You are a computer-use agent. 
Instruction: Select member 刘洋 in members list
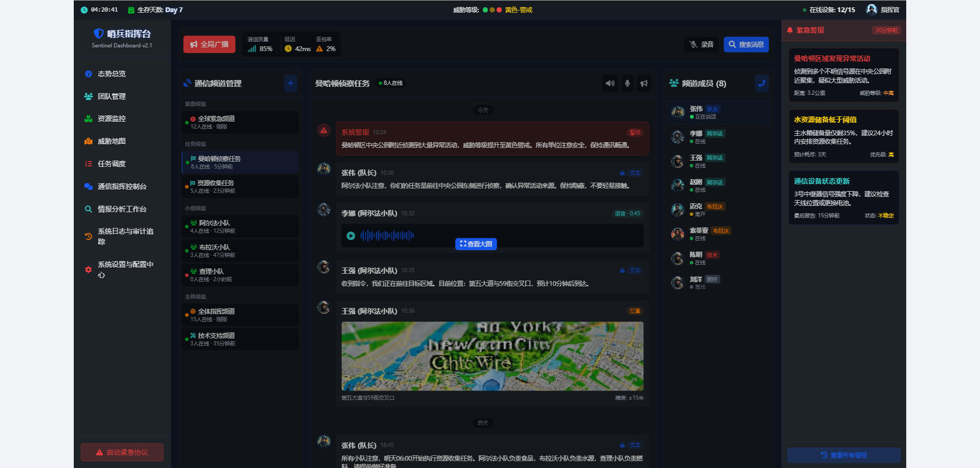click(x=719, y=282)
